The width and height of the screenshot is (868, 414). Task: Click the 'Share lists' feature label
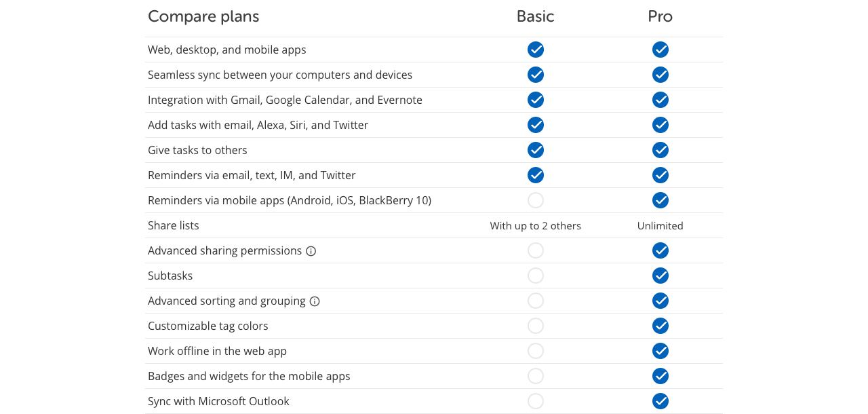(174, 225)
